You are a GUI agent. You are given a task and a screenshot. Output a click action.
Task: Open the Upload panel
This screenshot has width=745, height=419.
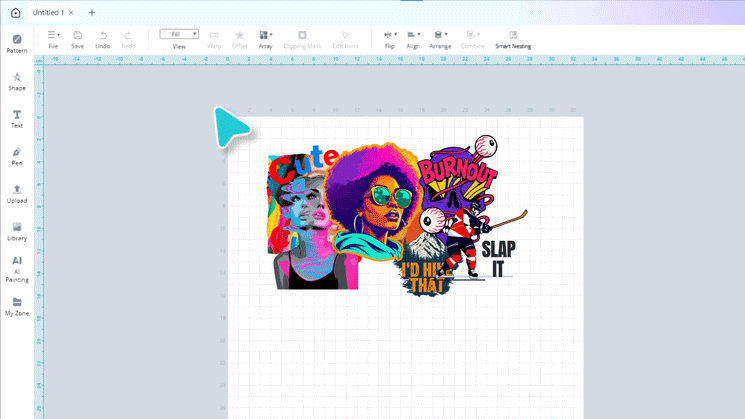pyautogui.click(x=17, y=193)
